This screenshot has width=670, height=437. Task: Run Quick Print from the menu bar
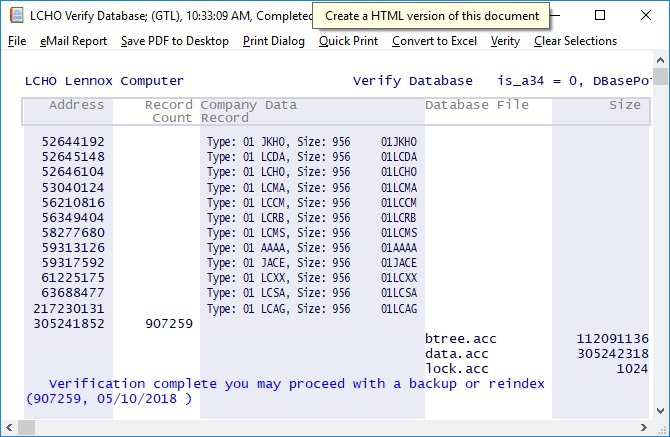pos(349,41)
